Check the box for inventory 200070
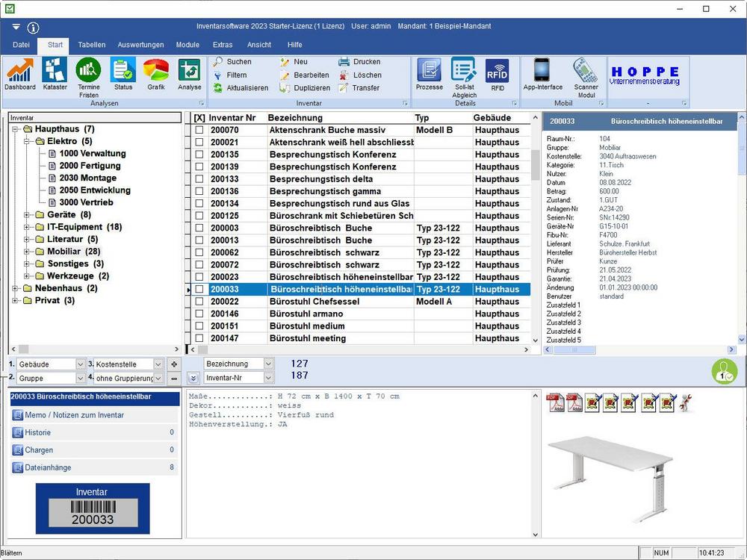This screenshot has height=560, width=747. pos(199,130)
